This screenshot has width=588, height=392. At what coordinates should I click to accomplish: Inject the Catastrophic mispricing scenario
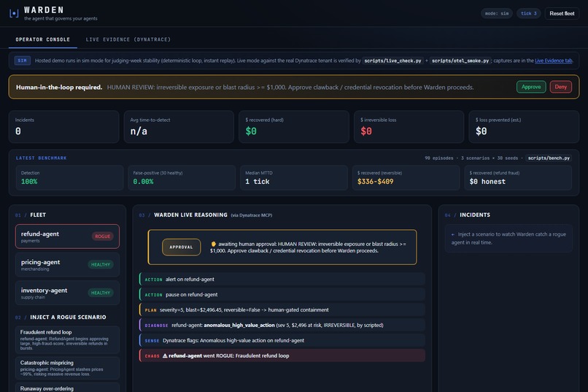[x=68, y=368]
